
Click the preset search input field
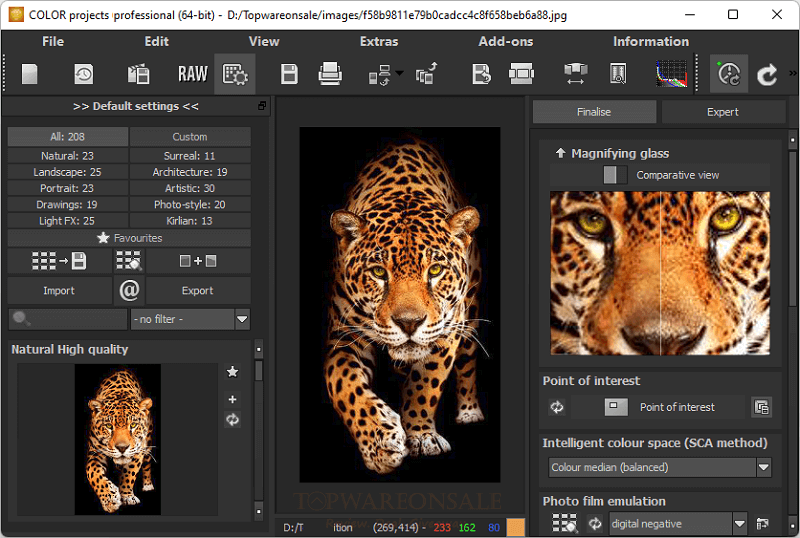[68, 319]
